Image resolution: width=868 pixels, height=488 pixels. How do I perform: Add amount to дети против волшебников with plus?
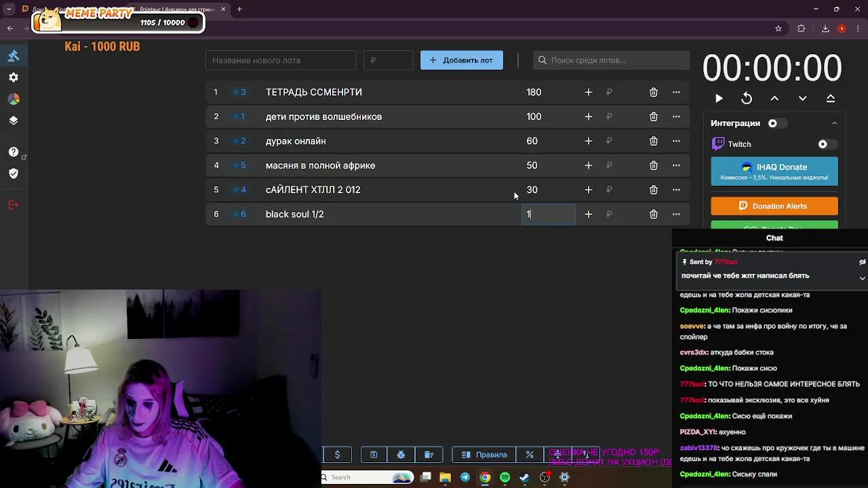point(589,117)
